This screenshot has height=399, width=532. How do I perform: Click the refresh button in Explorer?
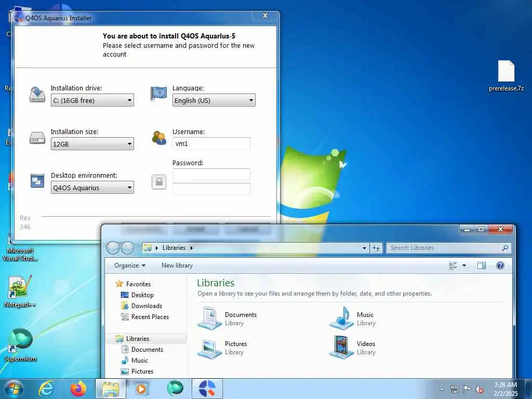click(376, 248)
